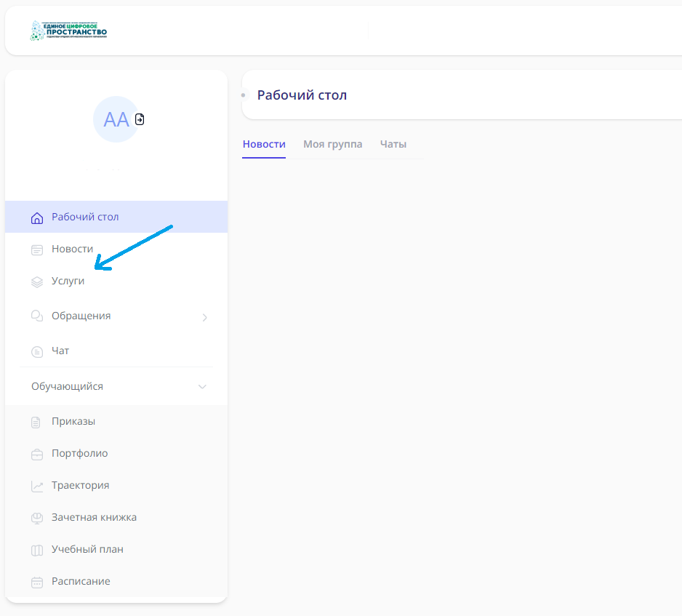Click the Единое цифровое пространство logo
This screenshot has height=616, width=682.
pyautogui.click(x=69, y=30)
